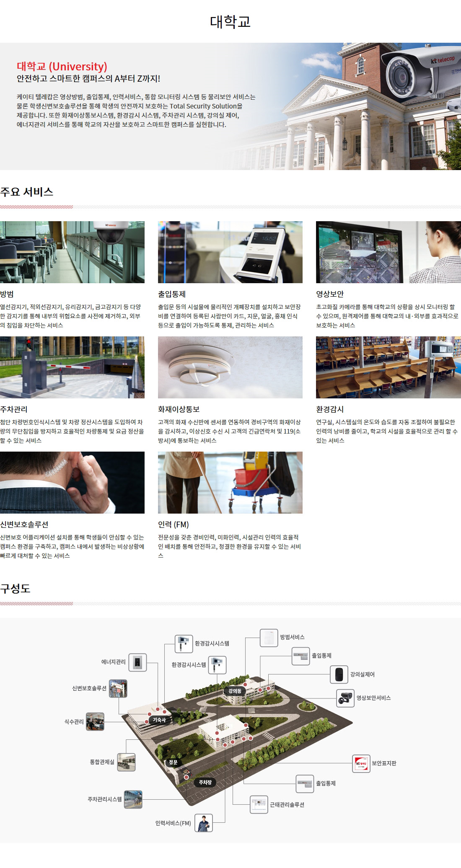Click the 인력 (FM) service heading

(x=174, y=524)
